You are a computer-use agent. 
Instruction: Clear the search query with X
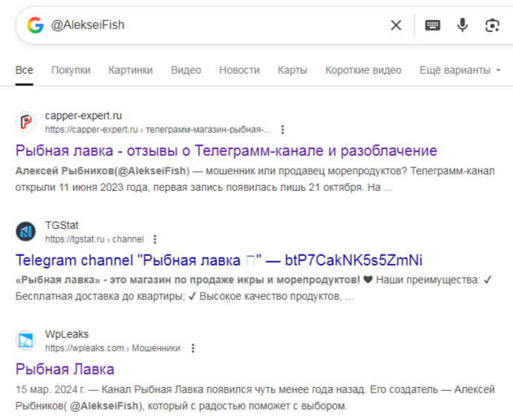point(396,25)
